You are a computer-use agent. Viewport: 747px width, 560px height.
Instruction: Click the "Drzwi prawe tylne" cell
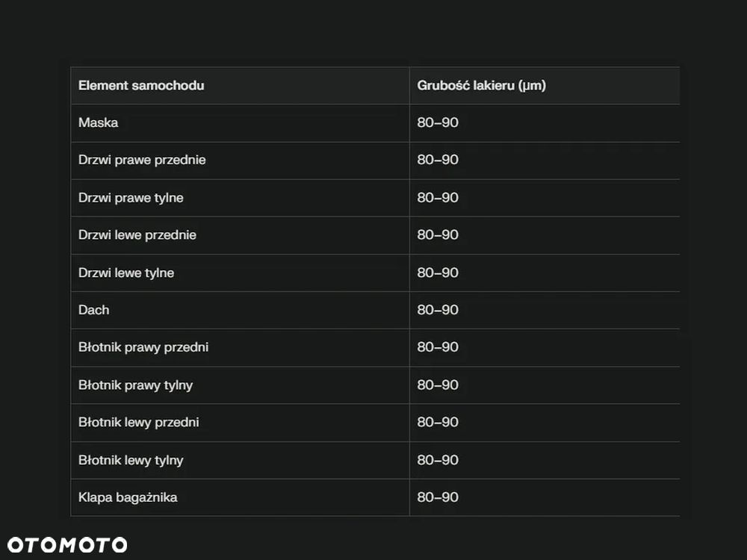point(131,198)
